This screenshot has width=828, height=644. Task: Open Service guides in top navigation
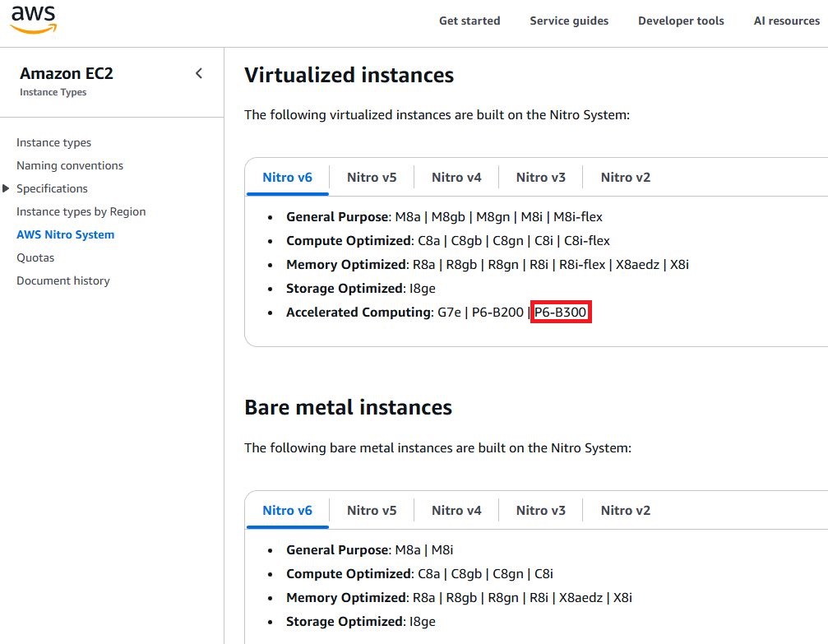coord(569,21)
